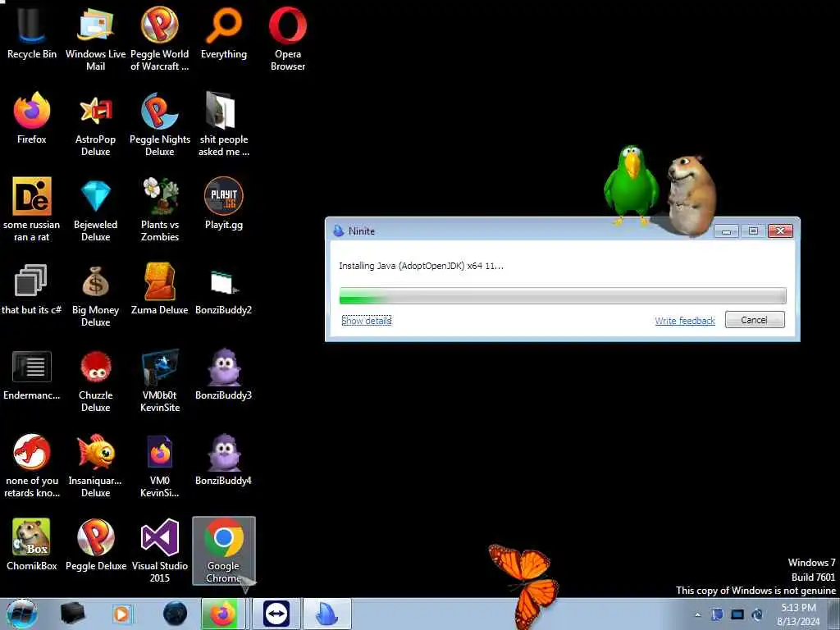This screenshot has height=630, width=840.
Task: Open the black box taskbar icon
Action: (72, 614)
